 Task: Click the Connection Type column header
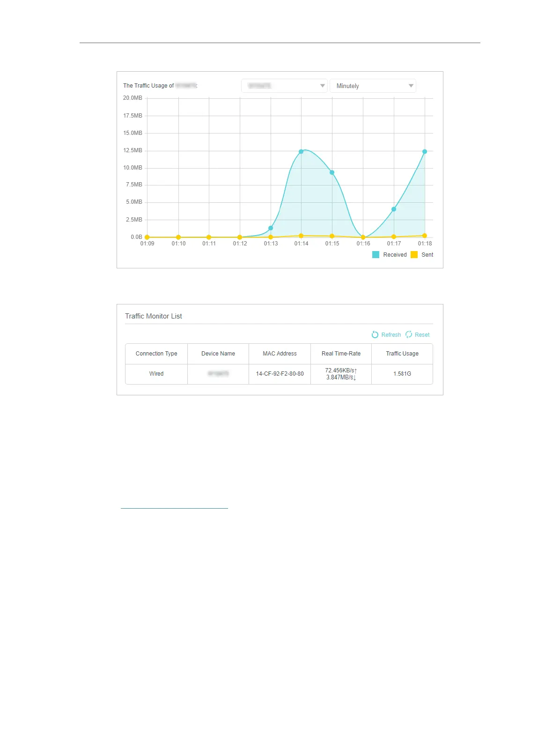click(156, 354)
